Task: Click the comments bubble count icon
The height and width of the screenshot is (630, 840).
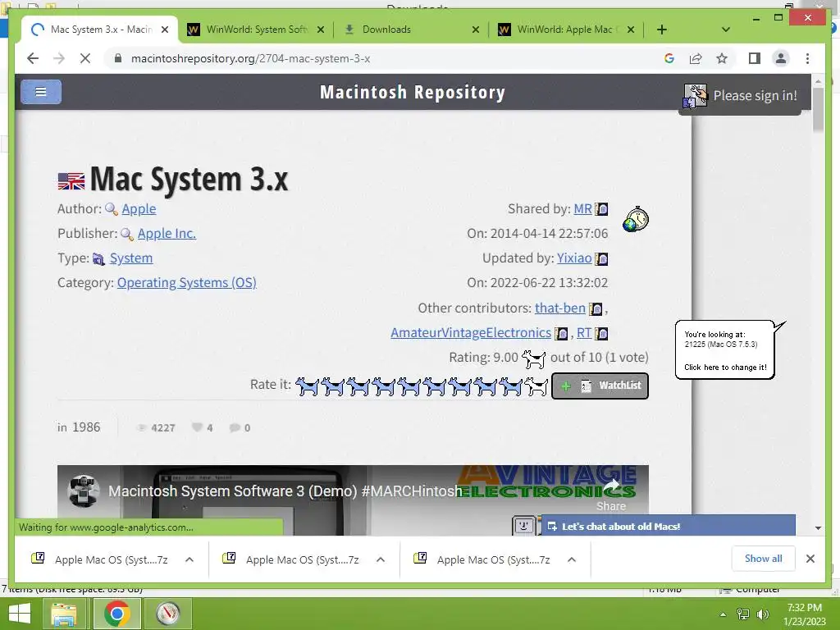Action: [235, 427]
